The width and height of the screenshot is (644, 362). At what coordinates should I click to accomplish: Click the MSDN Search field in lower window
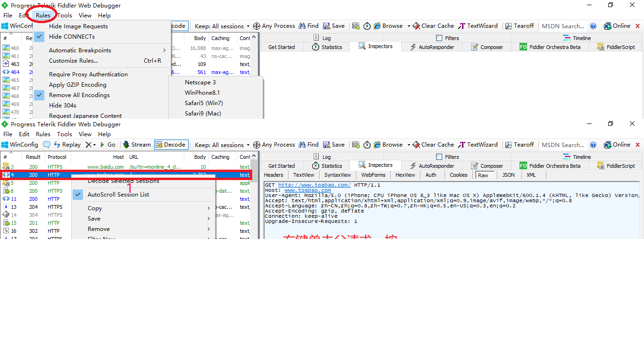click(563, 145)
